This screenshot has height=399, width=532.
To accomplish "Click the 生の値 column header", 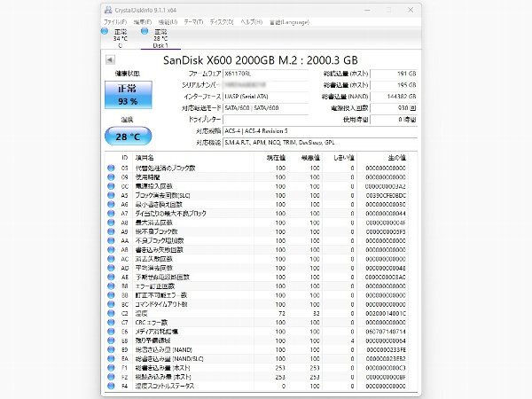I will click(382, 158).
